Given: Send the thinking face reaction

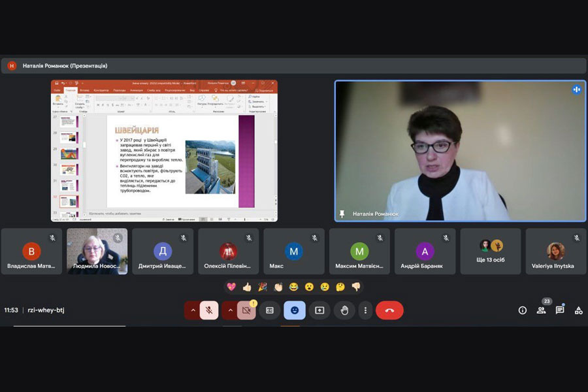Looking at the screenshot, I should pyautogui.click(x=340, y=287).
